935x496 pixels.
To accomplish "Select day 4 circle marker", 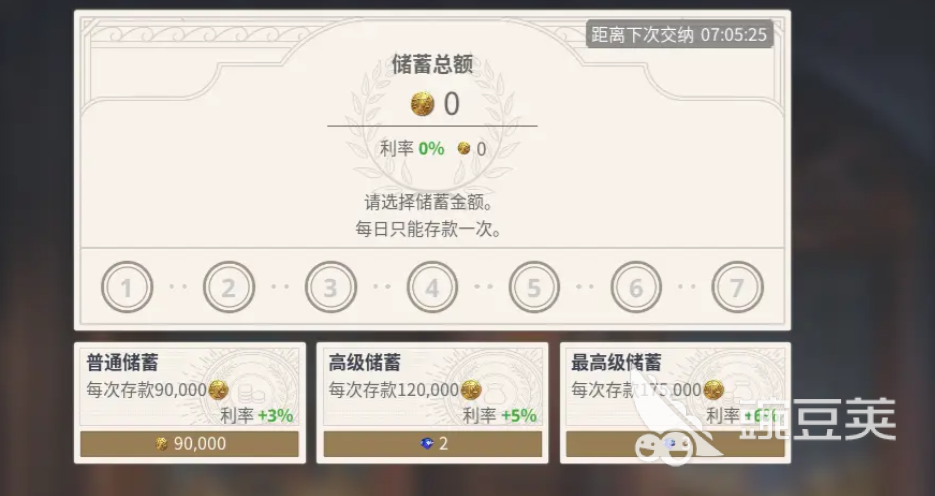I will click(x=432, y=287).
